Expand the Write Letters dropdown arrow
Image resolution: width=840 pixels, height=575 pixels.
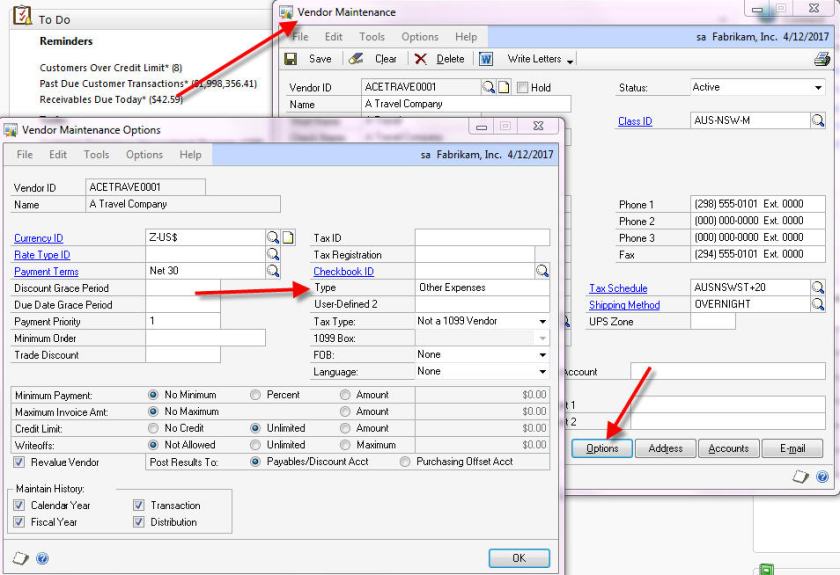click(x=570, y=61)
